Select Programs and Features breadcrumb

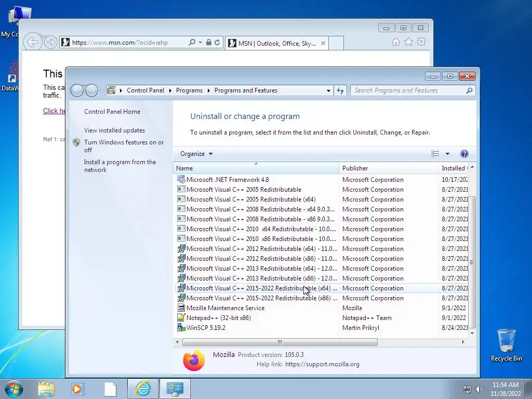[246, 90]
